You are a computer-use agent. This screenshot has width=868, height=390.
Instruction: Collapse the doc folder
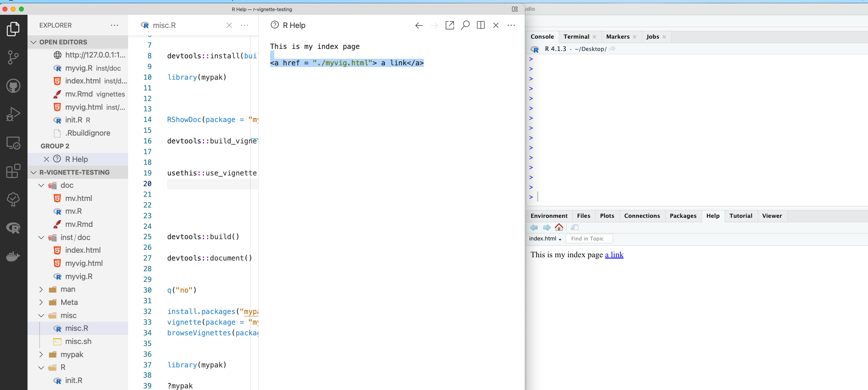41,185
